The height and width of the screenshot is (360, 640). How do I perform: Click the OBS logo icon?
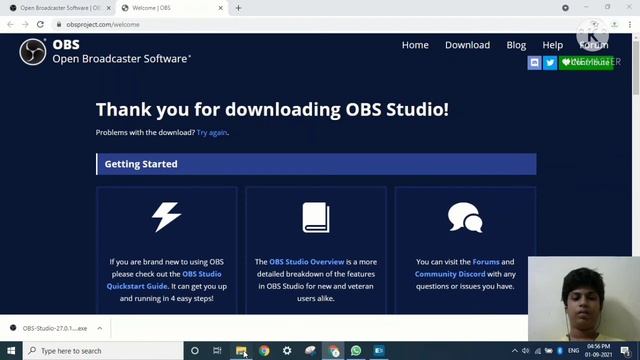click(33, 52)
